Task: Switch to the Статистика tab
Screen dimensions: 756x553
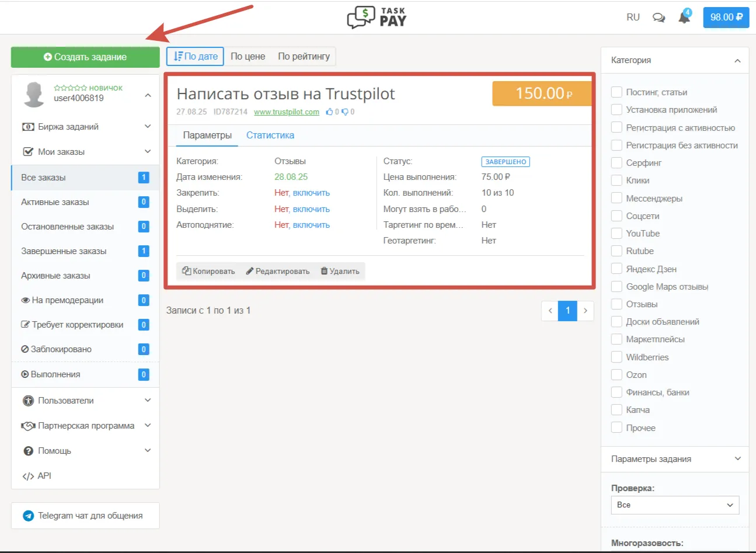Action: point(270,135)
